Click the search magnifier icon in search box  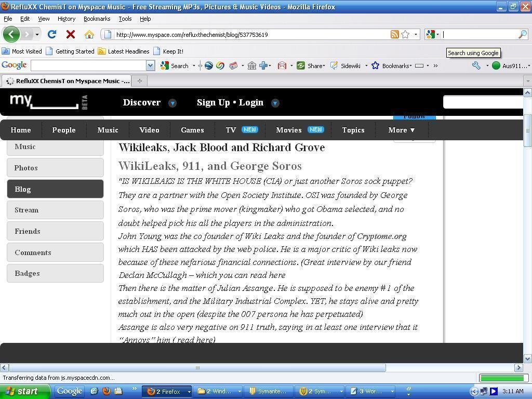click(523, 34)
